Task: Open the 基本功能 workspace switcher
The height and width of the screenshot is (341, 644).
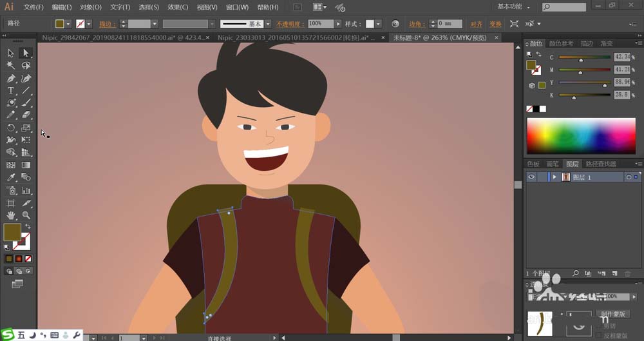Action: (513, 7)
